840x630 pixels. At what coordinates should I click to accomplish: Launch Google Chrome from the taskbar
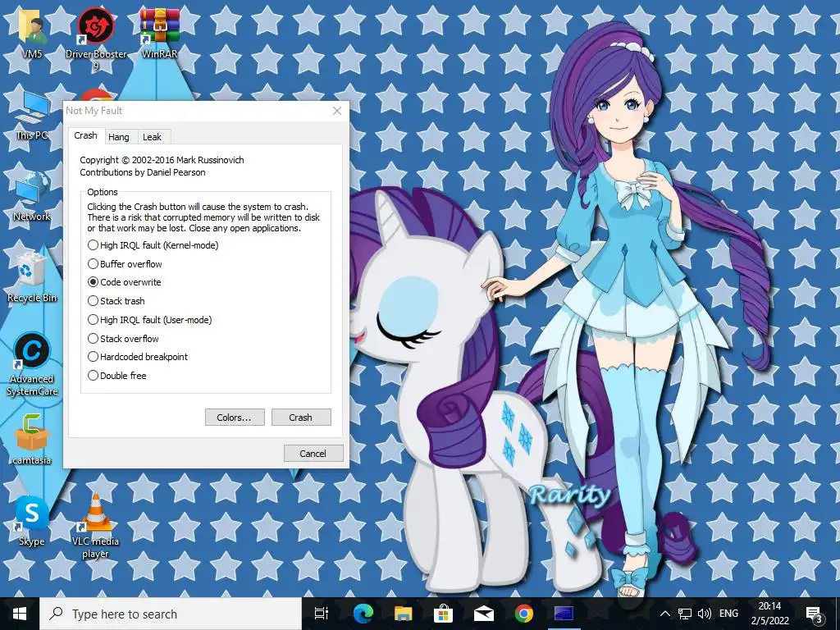(x=524, y=614)
